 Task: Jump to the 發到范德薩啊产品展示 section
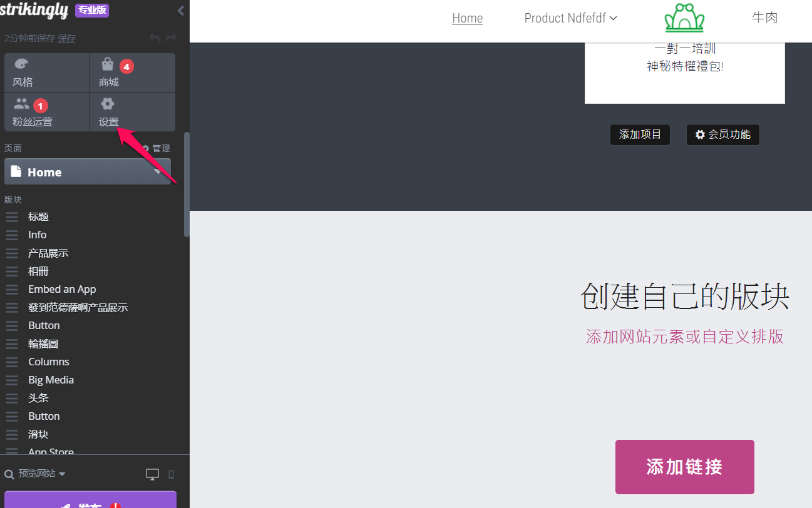[x=78, y=307]
